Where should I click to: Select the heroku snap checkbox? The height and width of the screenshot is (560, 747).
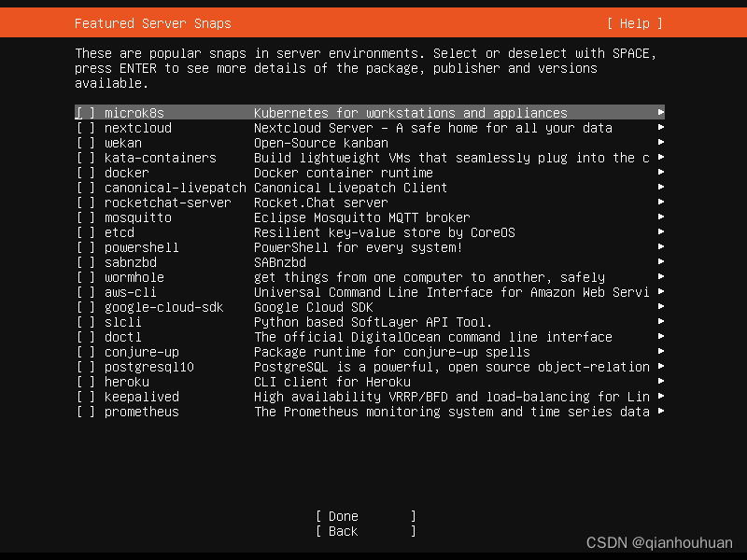pos(86,382)
